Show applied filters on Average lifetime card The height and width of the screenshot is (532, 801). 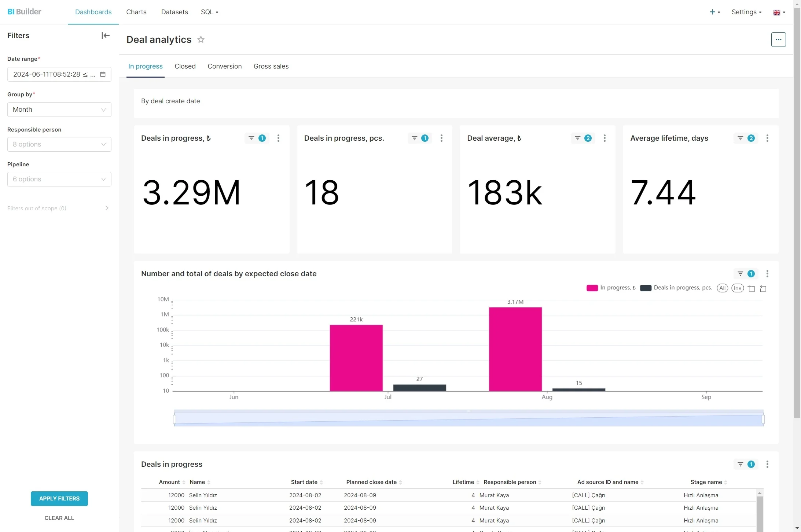[x=746, y=138]
